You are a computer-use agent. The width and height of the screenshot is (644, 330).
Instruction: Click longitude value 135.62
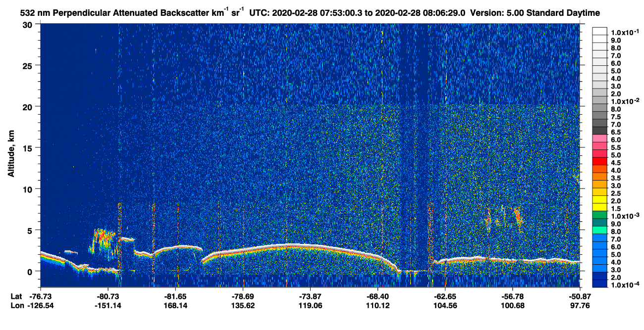[243, 305]
